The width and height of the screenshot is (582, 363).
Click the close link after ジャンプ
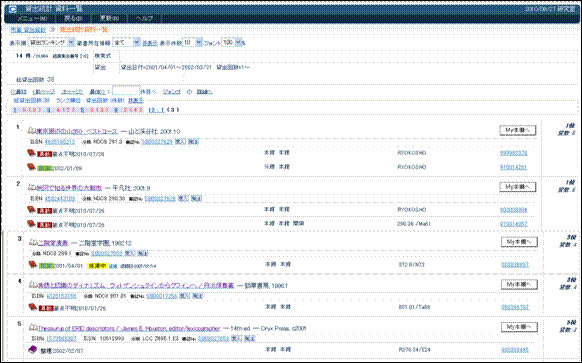click(205, 92)
